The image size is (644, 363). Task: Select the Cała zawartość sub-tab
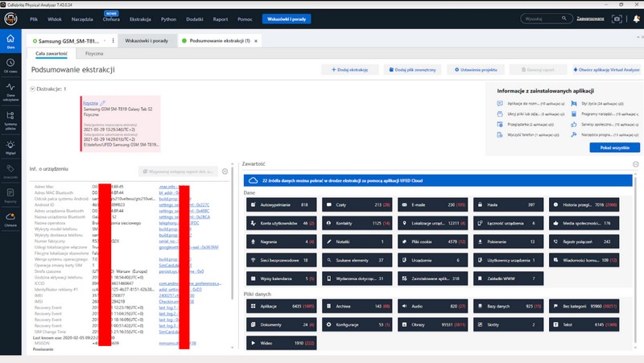click(52, 53)
